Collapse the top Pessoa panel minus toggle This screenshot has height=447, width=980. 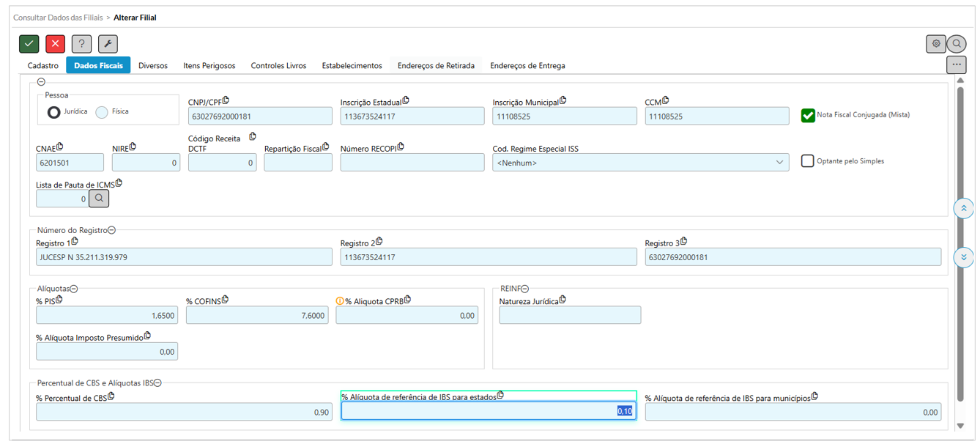point(41,82)
